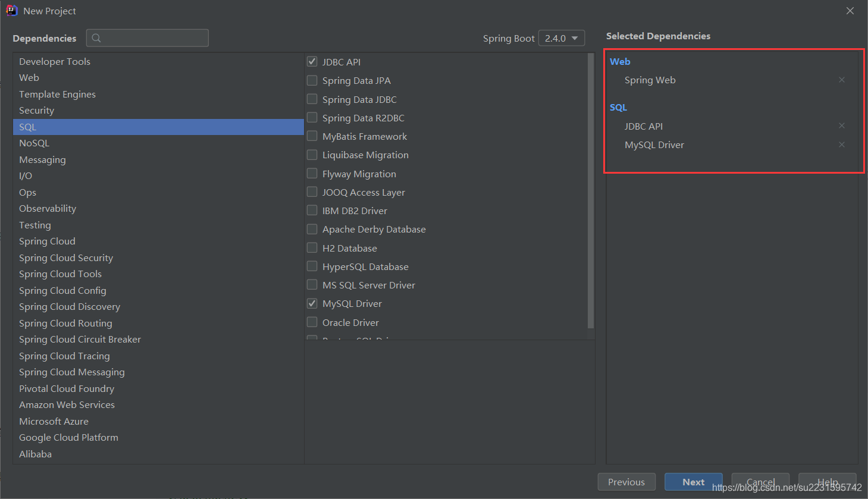
Task: Click the SQL heading in Selected Dependencies
Action: [618, 107]
